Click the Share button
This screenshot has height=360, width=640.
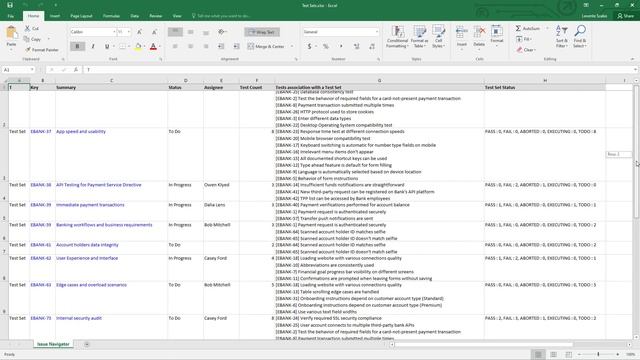point(625,16)
